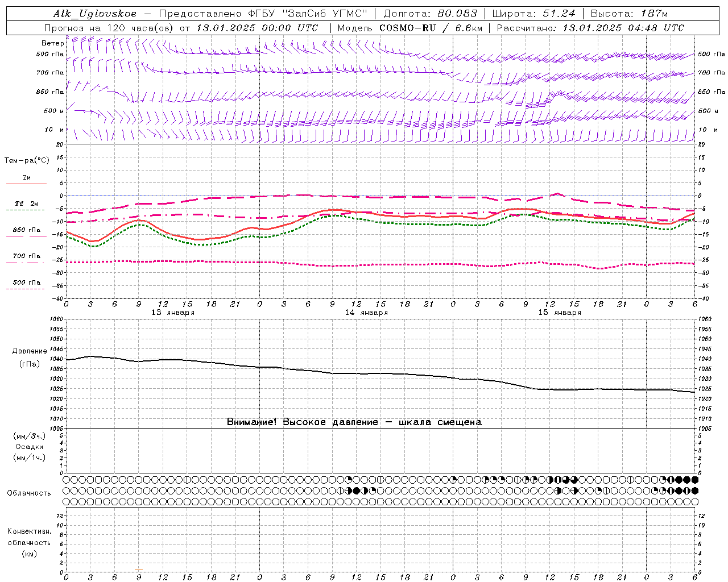Click the (гПа) pressure unit label
This screenshot has height=582, width=728.
pyautogui.click(x=30, y=364)
